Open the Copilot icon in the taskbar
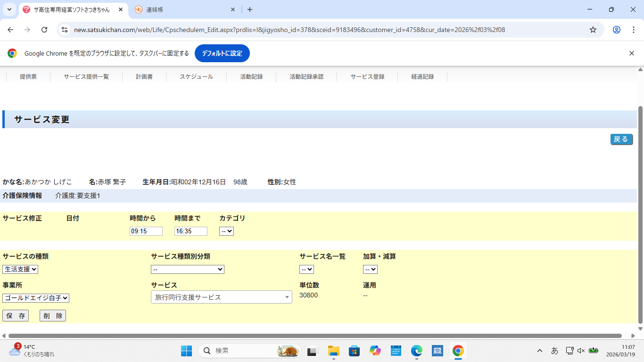This screenshot has height=362, width=644. [375, 351]
